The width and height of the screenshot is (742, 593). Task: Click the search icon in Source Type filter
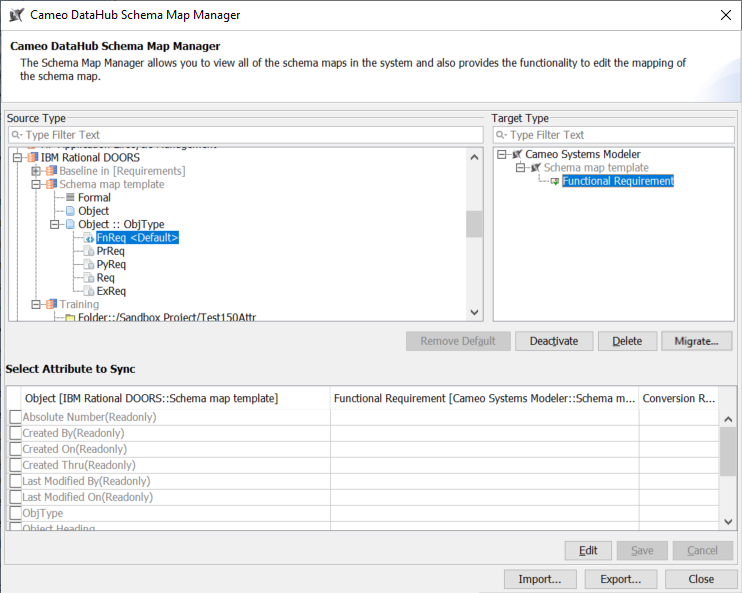[x=17, y=135]
